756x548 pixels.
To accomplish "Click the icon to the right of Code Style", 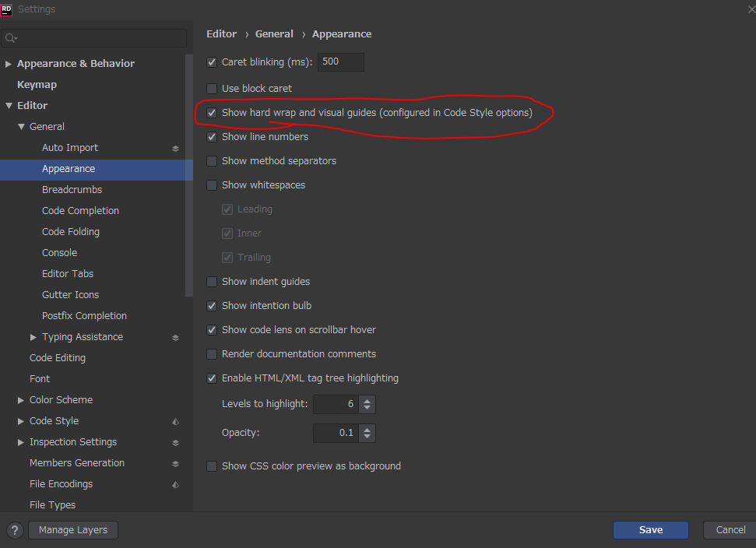I will [175, 421].
